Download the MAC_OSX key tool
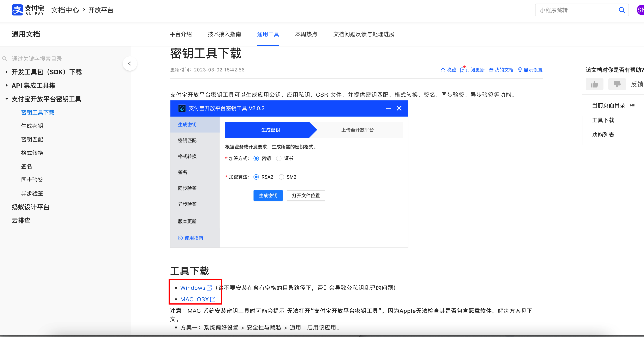 tap(194, 299)
